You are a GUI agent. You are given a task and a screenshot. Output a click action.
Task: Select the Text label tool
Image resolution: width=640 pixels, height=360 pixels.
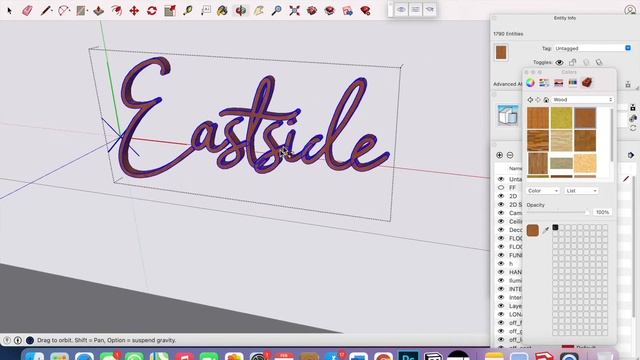(x=206, y=11)
